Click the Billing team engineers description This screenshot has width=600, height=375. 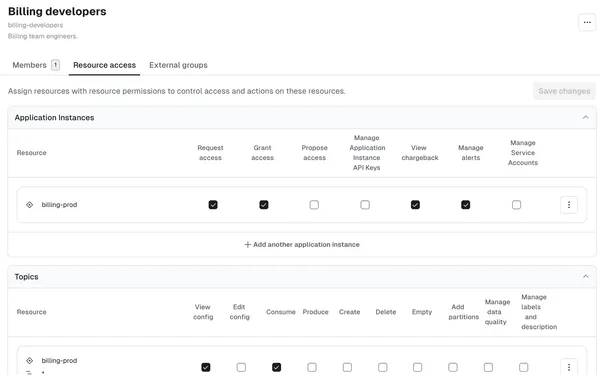42,36
